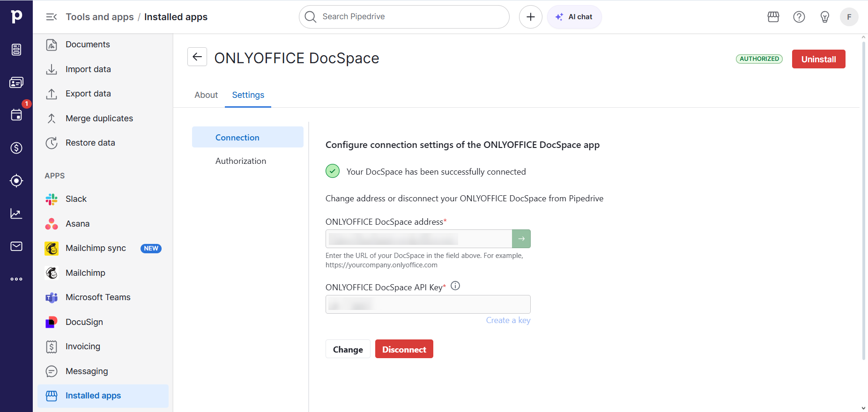Image resolution: width=868 pixels, height=412 pixels.
Task: Open Mail envelope icon in sidebar
Action: [x=16, y=246]
